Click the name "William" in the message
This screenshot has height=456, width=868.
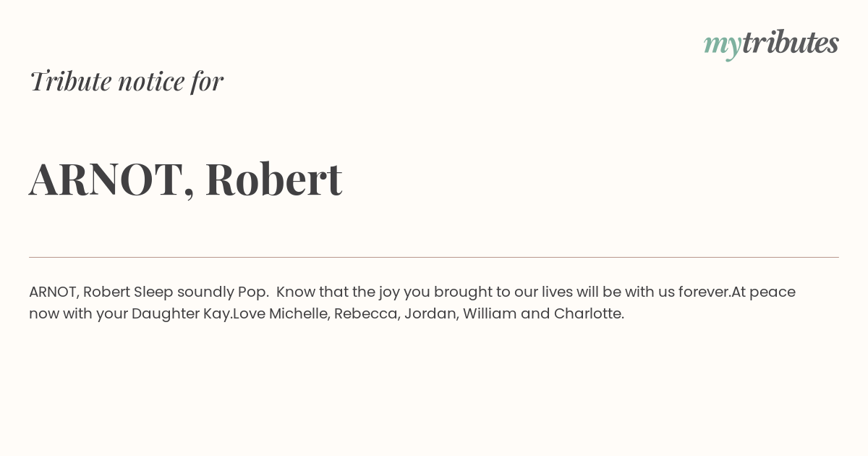(490, 313)
